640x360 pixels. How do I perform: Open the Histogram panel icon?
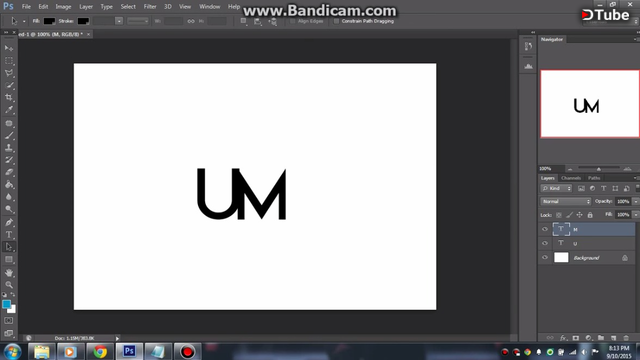528,66
